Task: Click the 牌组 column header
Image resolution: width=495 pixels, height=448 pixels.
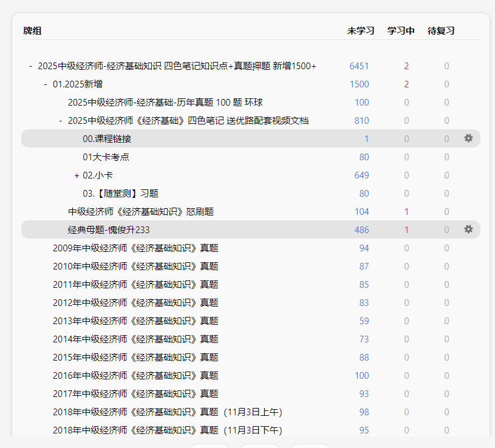Action: tap(32, 31)
